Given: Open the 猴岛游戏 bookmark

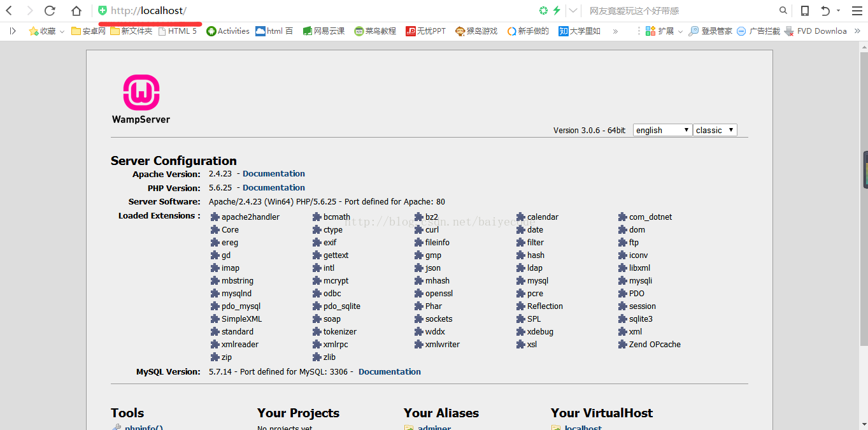Looking at the screenshot, I should pyautogui.click(x=476, y=31).
